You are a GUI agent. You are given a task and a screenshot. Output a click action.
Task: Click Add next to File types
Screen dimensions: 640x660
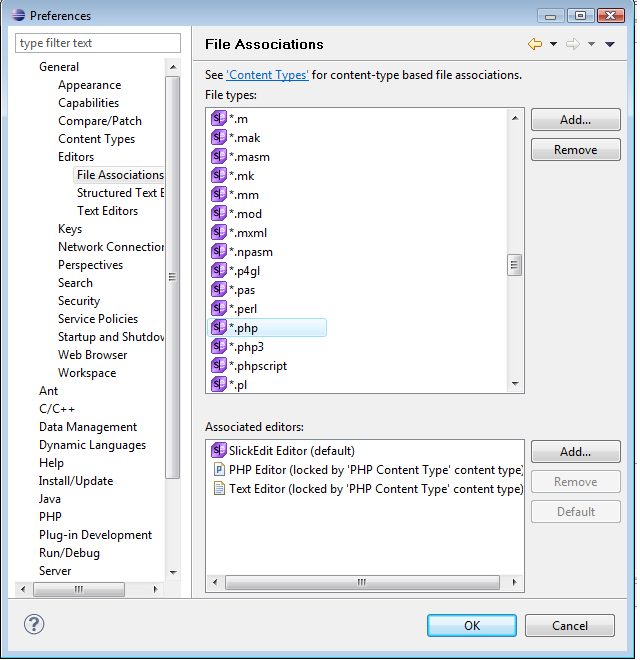click(576, 120)
